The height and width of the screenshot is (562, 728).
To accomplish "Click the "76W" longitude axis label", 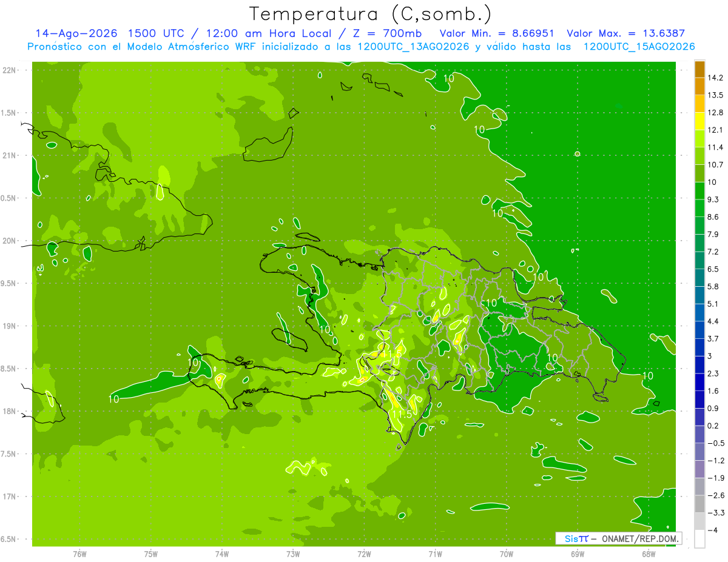I will (x=79, y=554).
